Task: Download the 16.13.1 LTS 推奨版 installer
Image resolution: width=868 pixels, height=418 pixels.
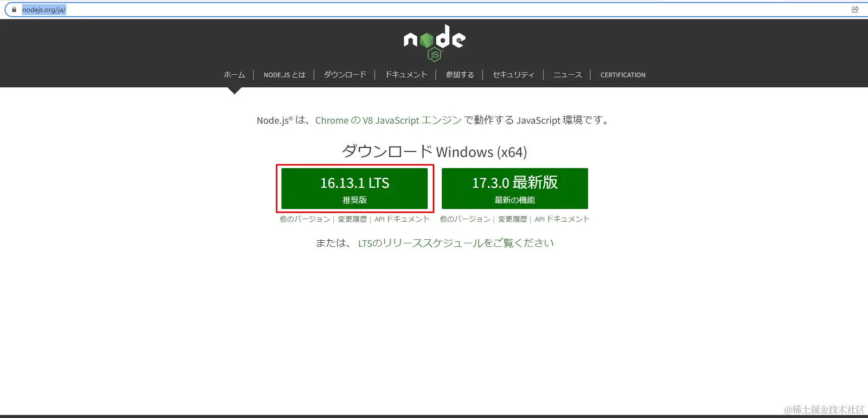Action: pyautogui.click(x=355, y=188)
